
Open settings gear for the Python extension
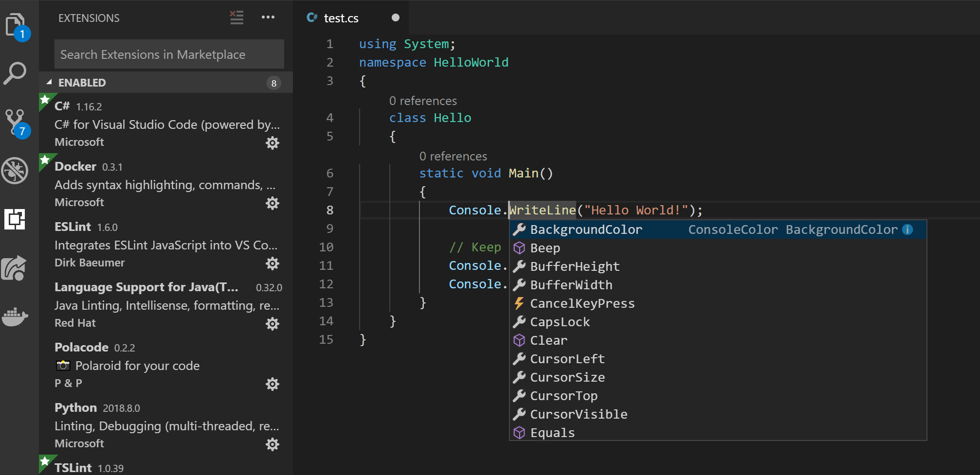point(272,444)
